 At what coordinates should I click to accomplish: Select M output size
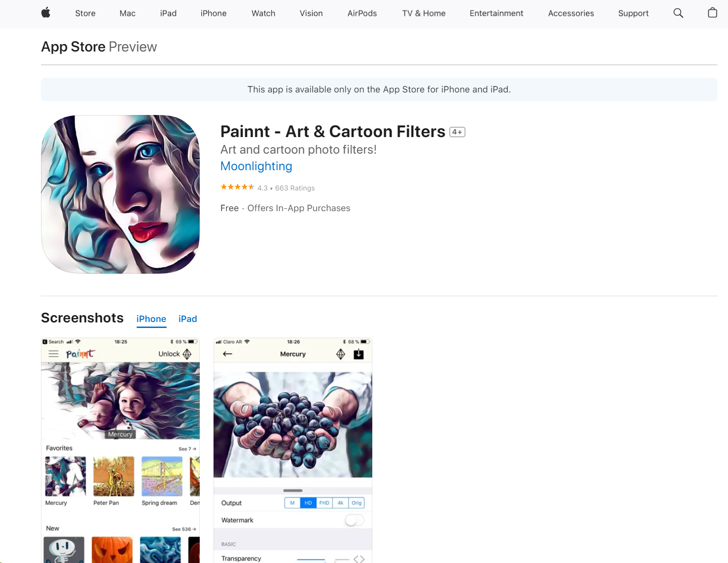coord(292,503)
